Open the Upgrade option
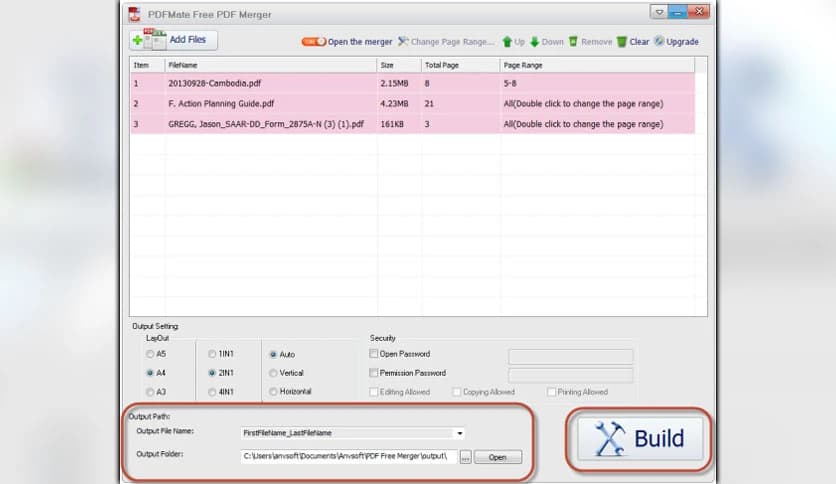 (x=676, y=42)
